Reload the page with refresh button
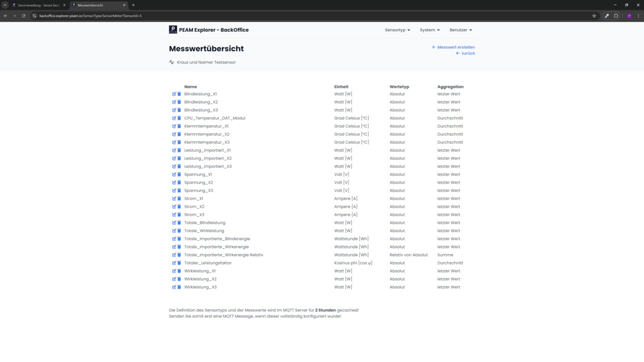 (23, 16)
